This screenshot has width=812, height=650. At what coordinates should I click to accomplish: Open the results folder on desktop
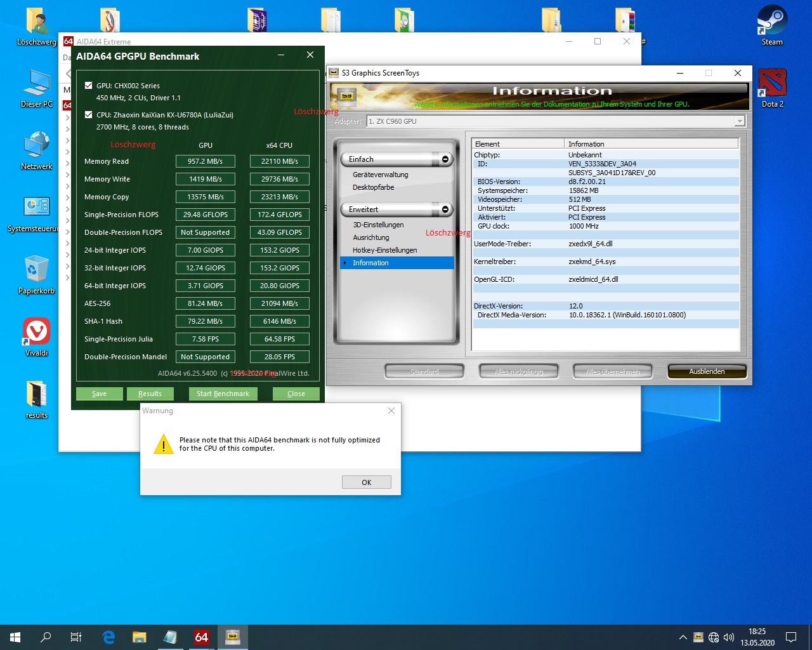(37, 400)
